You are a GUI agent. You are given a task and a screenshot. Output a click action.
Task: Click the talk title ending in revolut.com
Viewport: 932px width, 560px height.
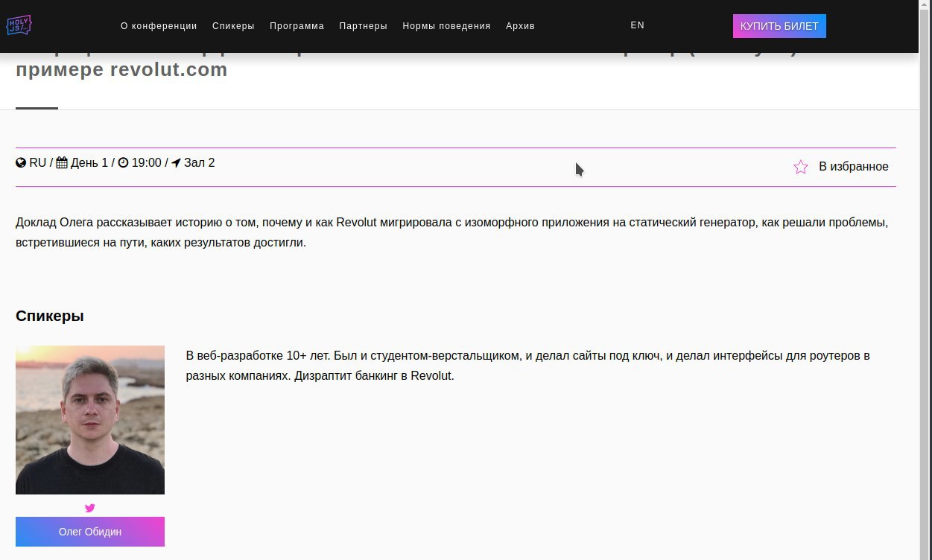click(121, 71)
